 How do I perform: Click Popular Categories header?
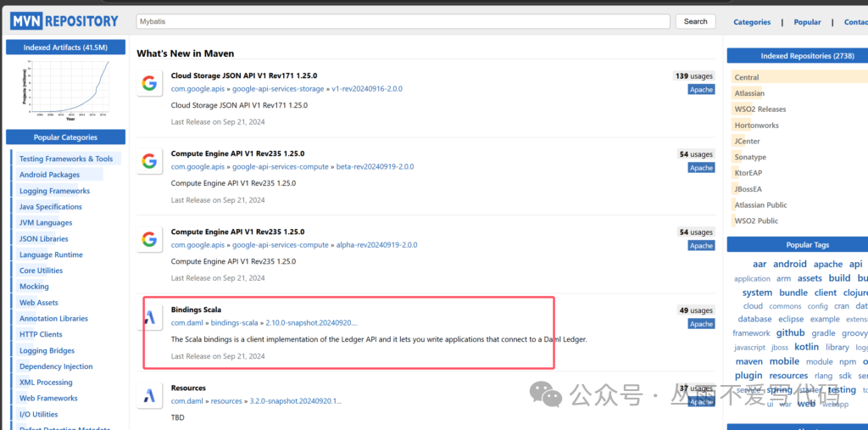tap(65, 137)
